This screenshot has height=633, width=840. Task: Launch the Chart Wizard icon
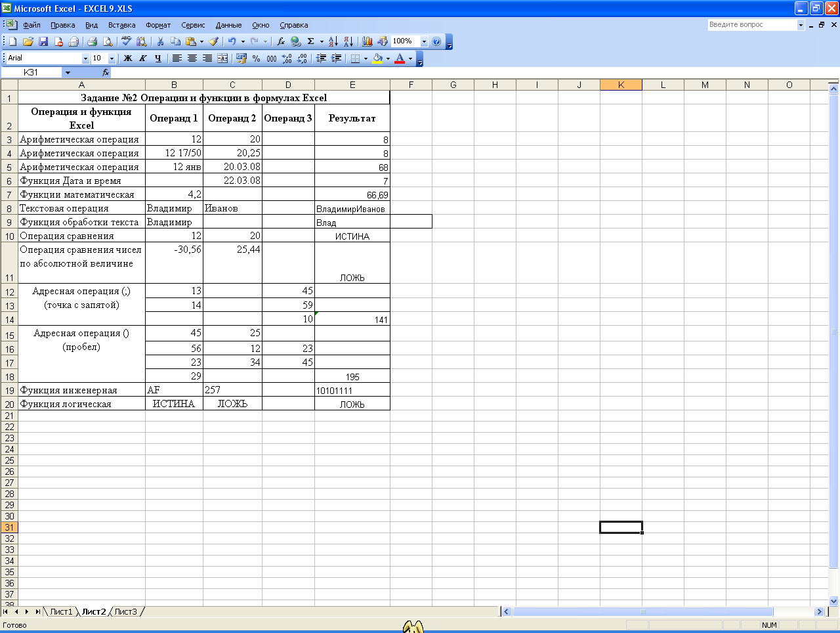coord(367,41)
